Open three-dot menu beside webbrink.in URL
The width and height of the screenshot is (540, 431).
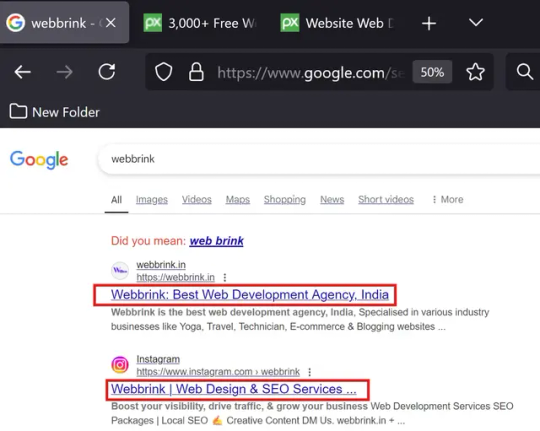225,277
